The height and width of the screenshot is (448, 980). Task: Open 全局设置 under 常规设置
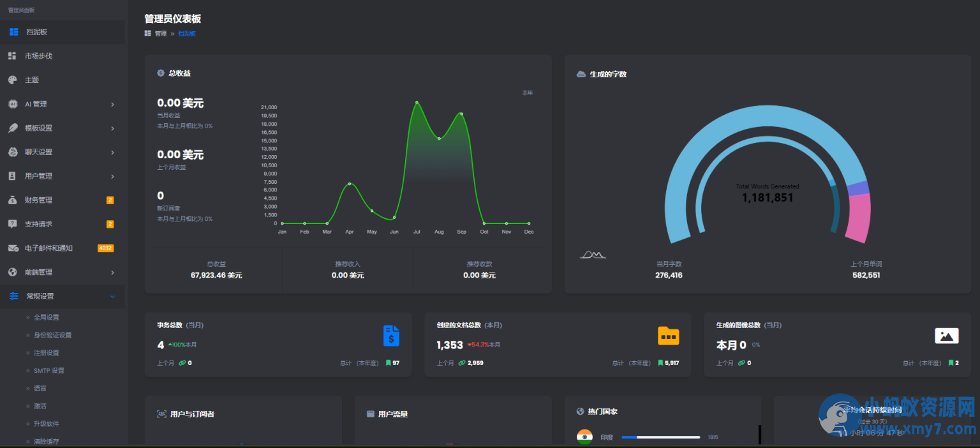coord(46,317)
